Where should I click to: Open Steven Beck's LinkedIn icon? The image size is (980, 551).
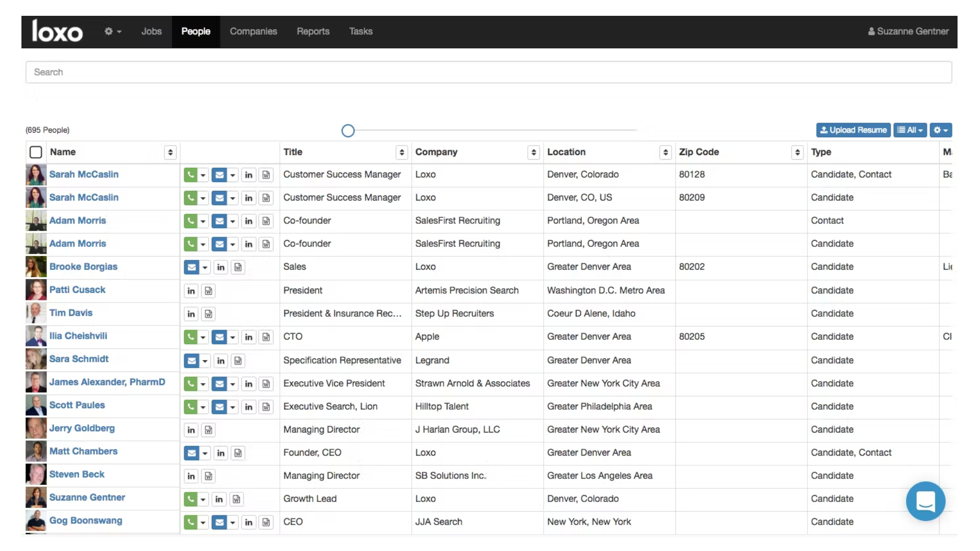tap(191, 475)
